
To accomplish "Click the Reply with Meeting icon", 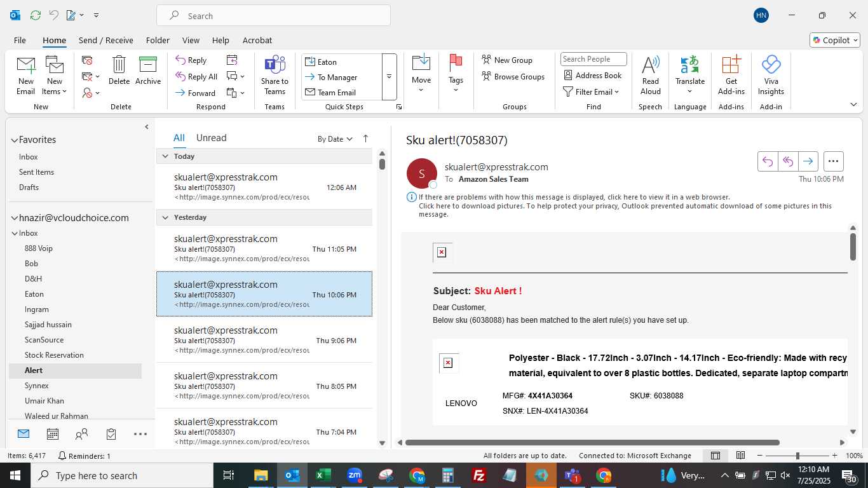I will (x=232, y=60).
